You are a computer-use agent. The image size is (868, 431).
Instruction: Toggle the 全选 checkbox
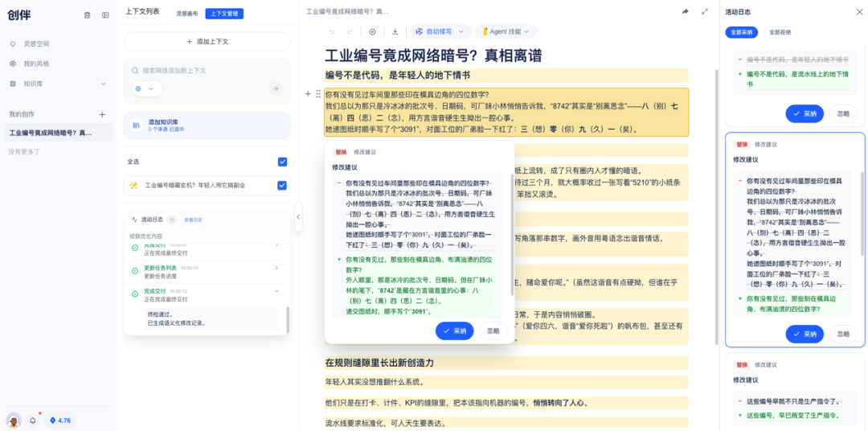click(x=282, y=162)
